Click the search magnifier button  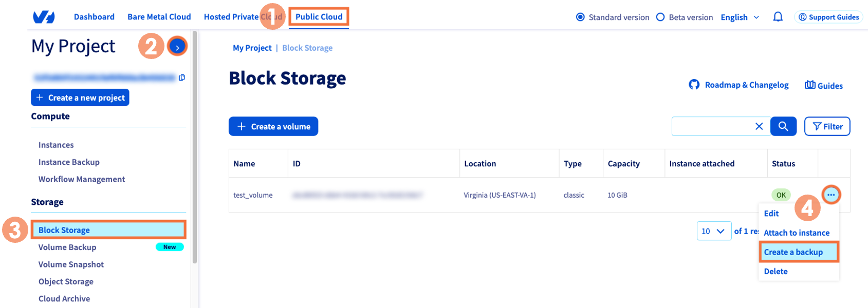click(x=783, y=126)
